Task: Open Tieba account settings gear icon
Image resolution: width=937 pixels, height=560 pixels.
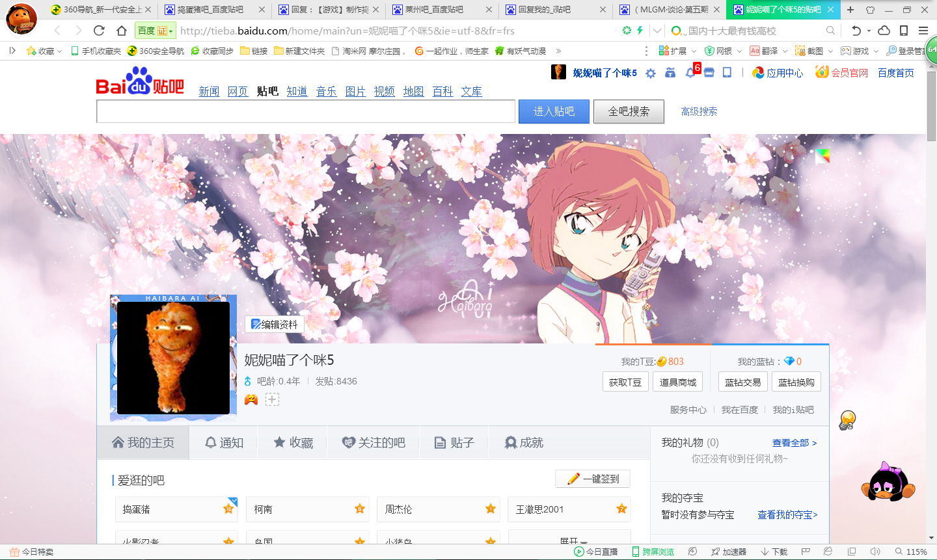Action: tap(651, 73)
